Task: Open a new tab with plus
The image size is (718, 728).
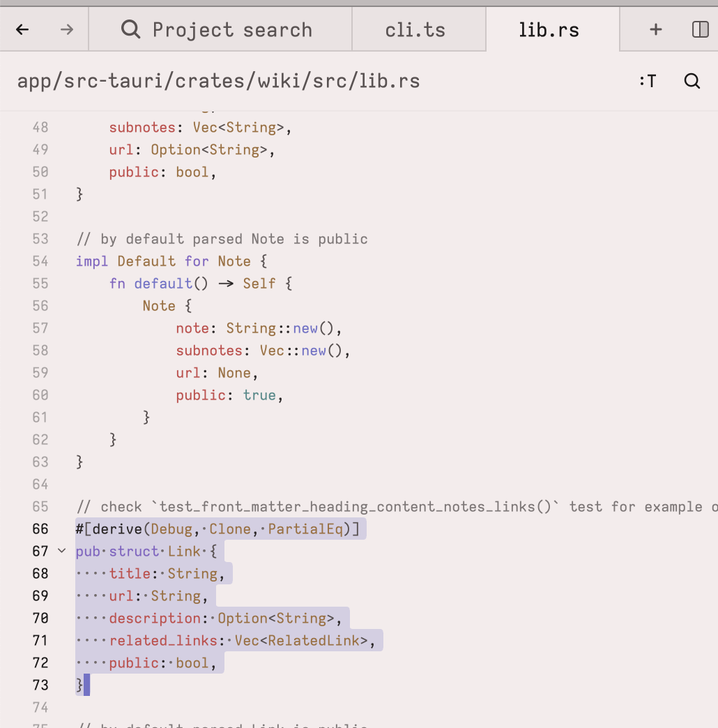Action: click(655, 30)
